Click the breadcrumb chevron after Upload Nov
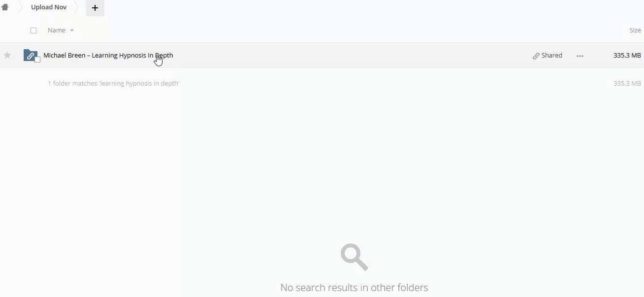 coord(77,7)
